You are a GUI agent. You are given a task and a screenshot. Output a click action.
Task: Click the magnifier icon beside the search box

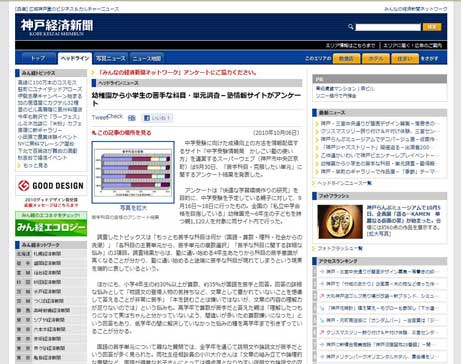pos(351,27)
